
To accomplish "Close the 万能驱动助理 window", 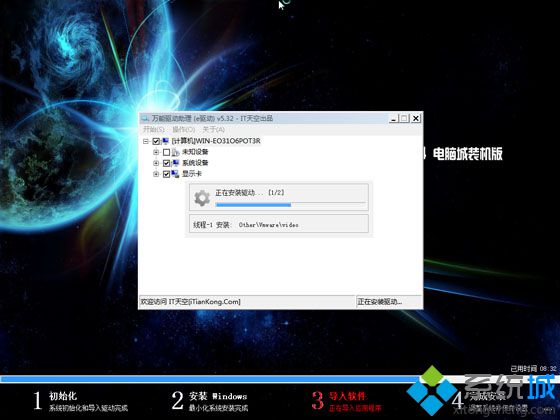I will (x=416, y=119).
